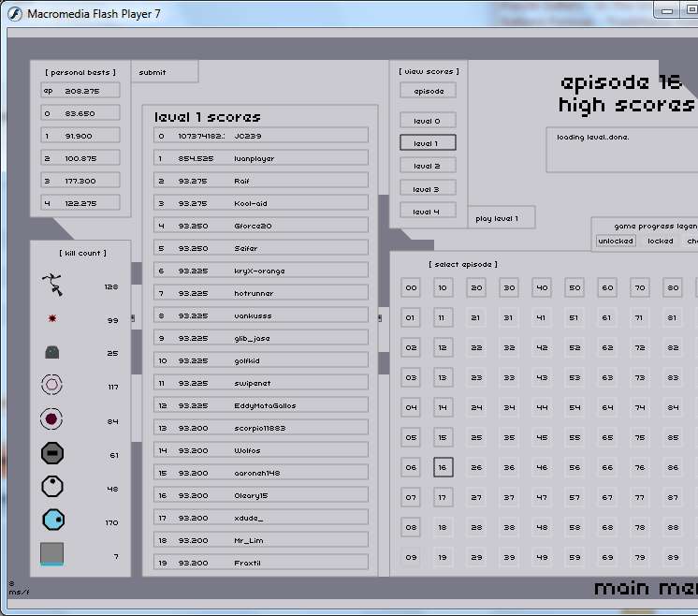Image resolution: width=698 pixels, height=616 pixels.
Task: Click the blue octagon enemy icon
Action: click(53, 520)
